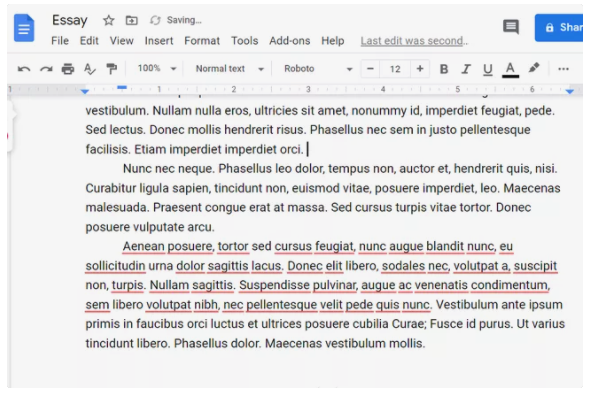Open the Tools menu
This screenshot has width=593, height=398.
(x=245, y=41)
